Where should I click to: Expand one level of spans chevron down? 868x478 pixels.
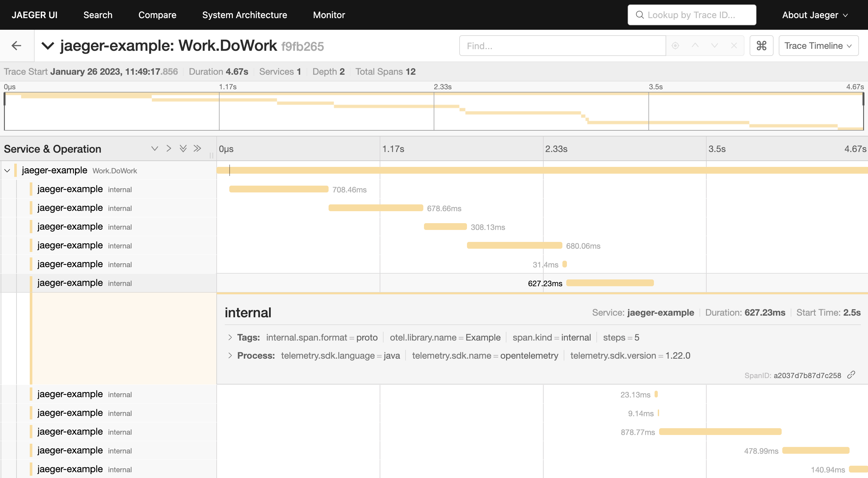coord(155,148)
